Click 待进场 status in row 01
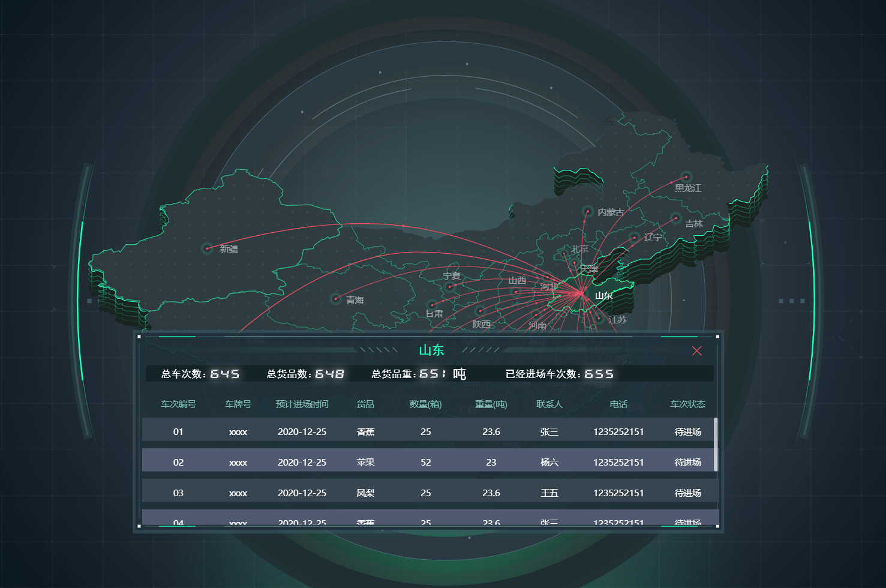886x588 pixels. pyautogui.click(x=688, y=431)
